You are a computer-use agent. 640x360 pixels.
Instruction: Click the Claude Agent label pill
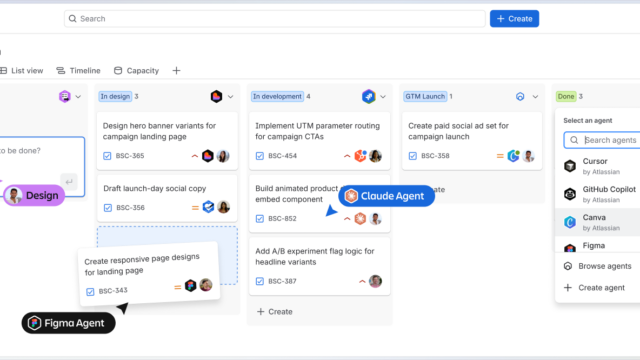pyautogui.click(x=387, y=196)
